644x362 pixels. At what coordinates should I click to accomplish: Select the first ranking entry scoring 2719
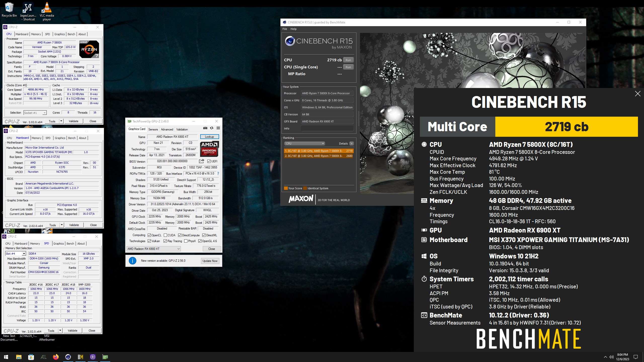pyautogui.click(x=318, y=151)
